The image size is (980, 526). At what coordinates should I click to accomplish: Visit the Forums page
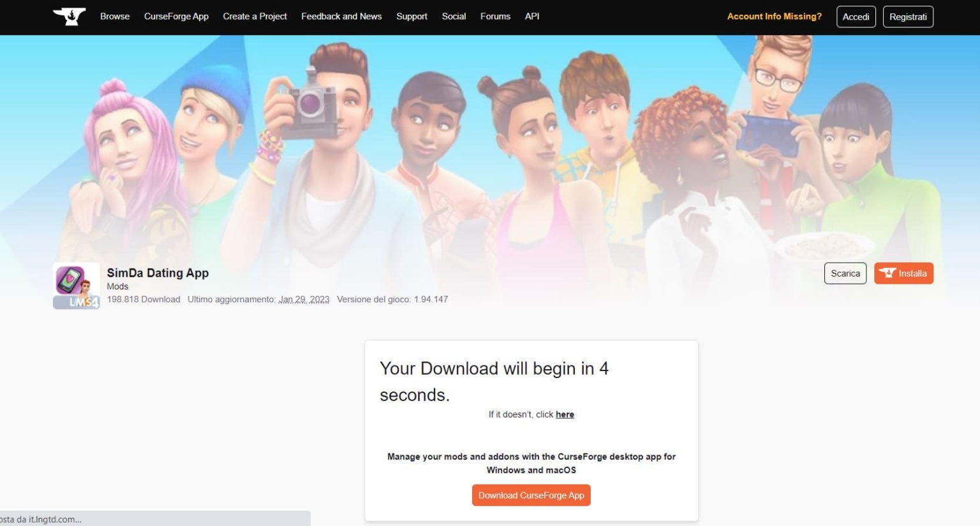(x=495, y=17)
